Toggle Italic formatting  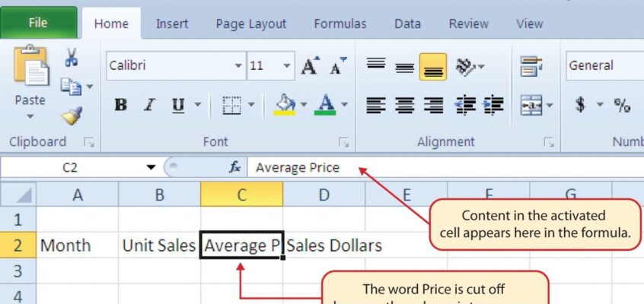[148, 105]
